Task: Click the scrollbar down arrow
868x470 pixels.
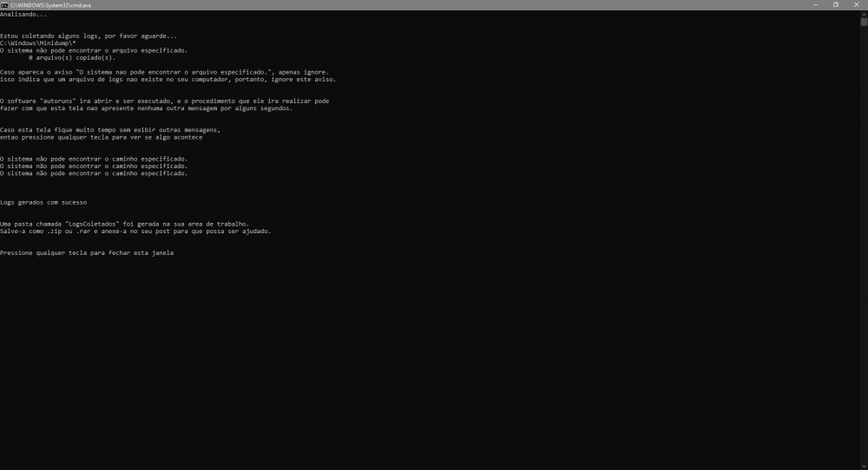Action: pos(864,466)
